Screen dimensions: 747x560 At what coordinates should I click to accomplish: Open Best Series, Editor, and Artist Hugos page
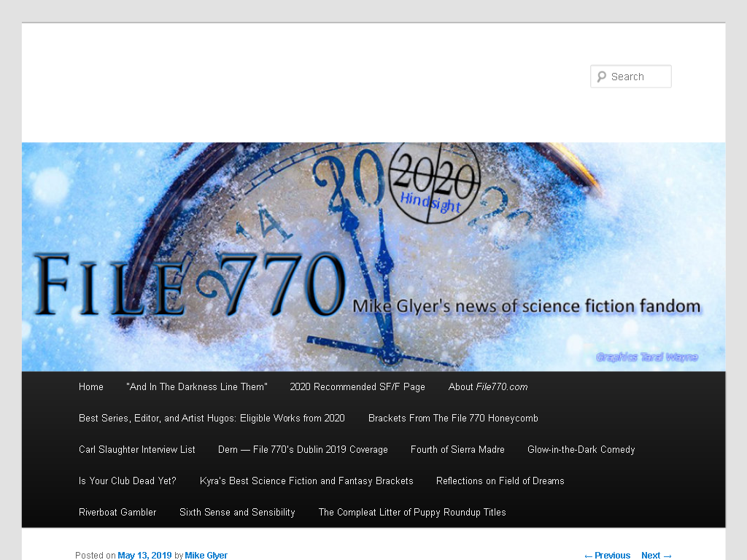tap(212, 419)
